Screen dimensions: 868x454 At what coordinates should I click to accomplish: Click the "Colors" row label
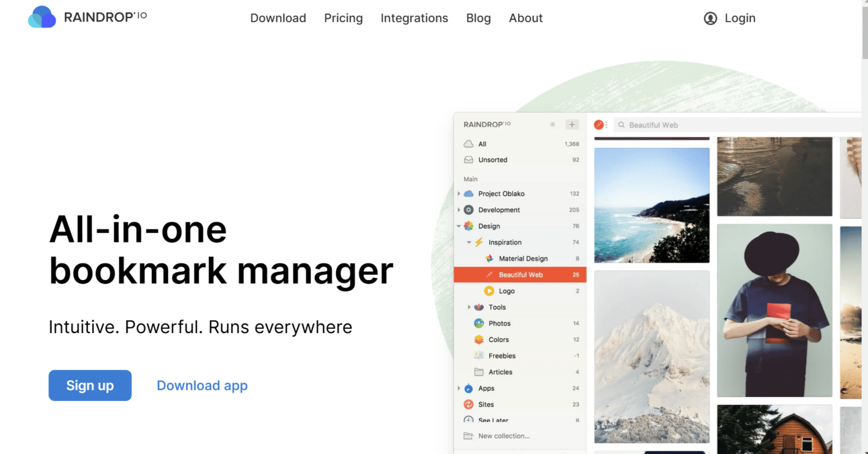point(498,340)
